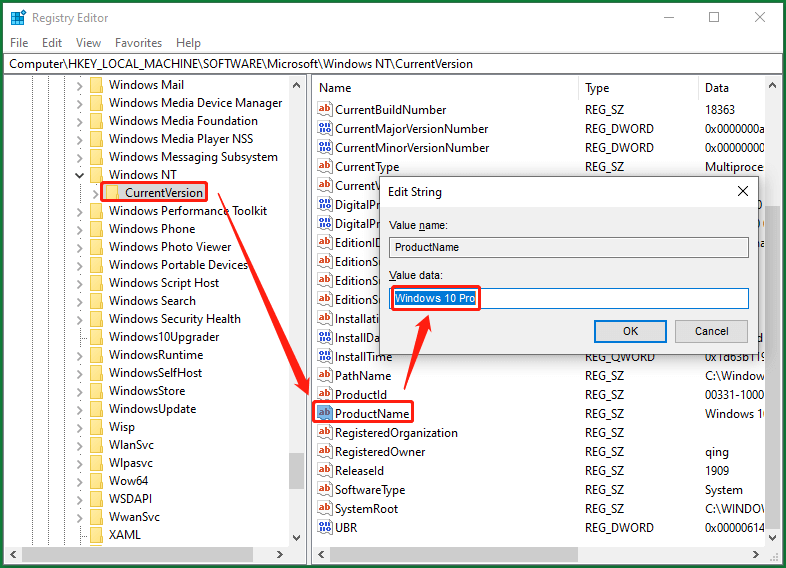Image resolution: width=786 pixels, height=568 pixels.
Task: Click the UBR DWORD icon
Action: tap(324, 527)
